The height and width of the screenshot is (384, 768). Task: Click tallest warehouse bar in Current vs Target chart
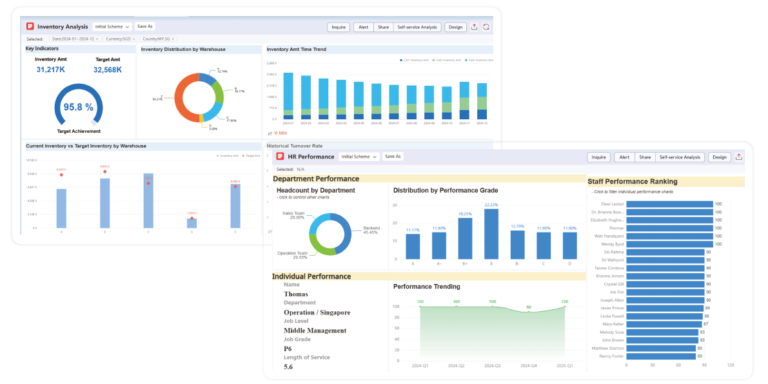(x=148, y=200)
